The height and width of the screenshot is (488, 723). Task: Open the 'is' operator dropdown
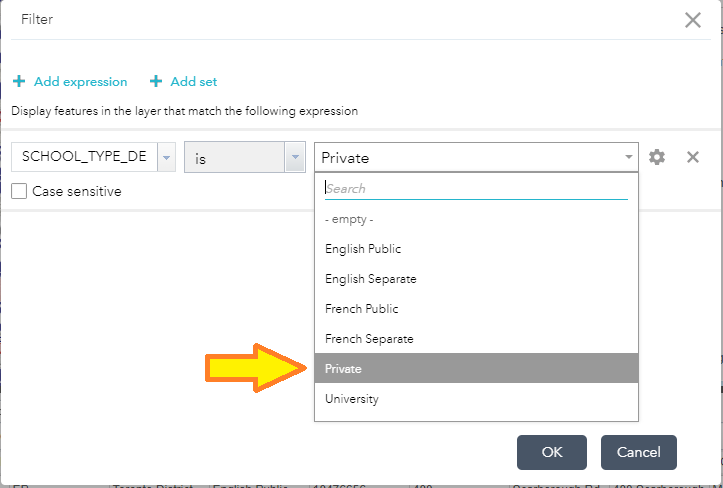pos(294,158)
